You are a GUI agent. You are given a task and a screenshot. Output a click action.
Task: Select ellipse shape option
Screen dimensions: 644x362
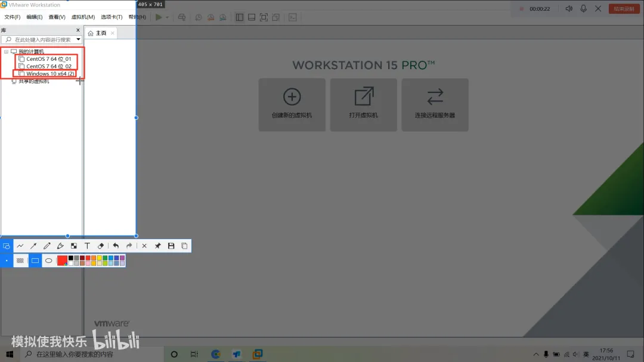[x=48, y=261]
